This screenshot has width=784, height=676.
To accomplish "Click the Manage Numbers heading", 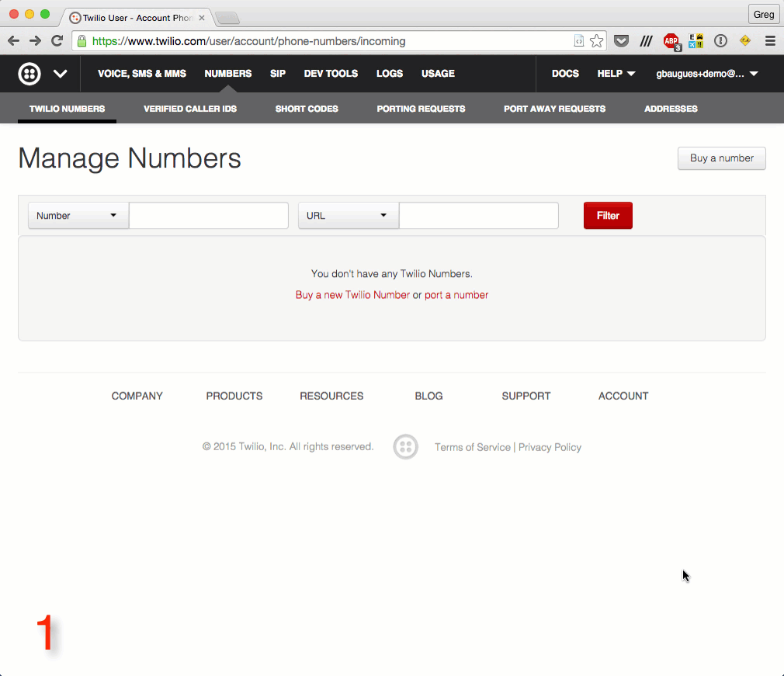I will (x=130, y=158).
